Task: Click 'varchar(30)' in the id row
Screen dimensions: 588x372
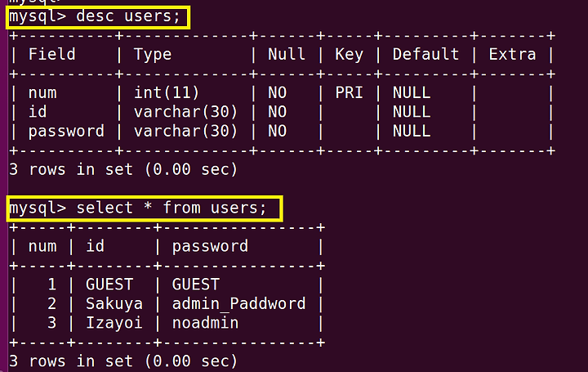Action: point(185,112)
